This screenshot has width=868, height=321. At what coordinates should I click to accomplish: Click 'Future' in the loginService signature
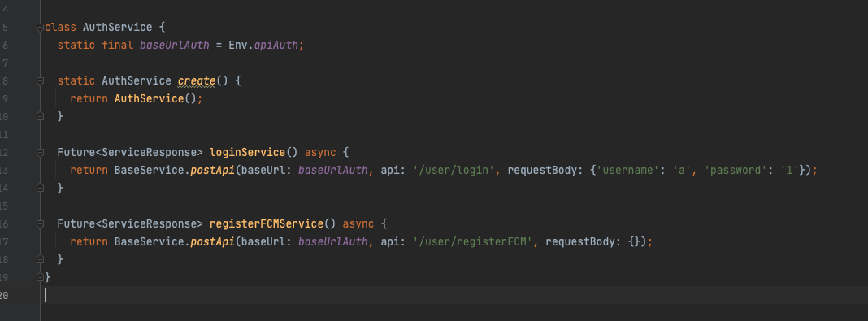(x=76, y=152)
